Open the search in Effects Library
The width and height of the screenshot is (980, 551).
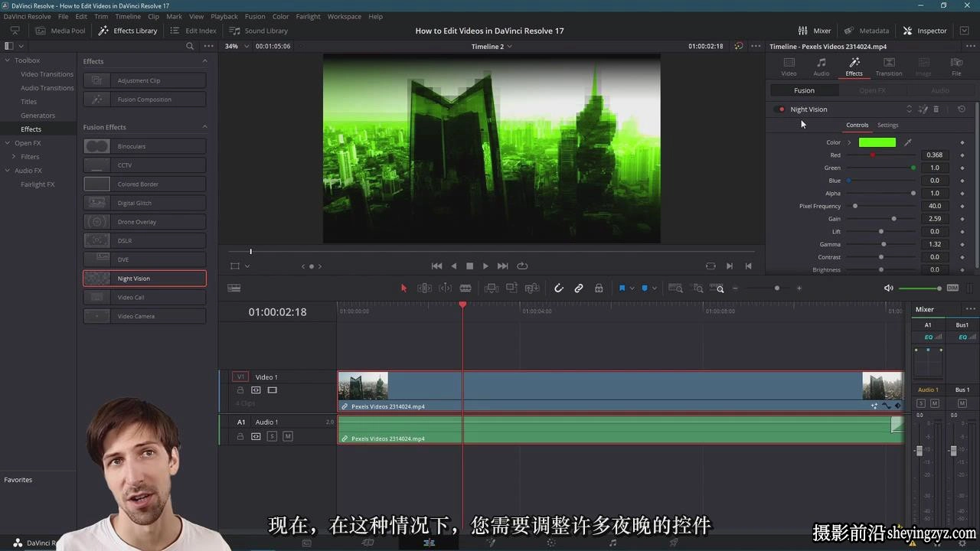pos(190,46)
